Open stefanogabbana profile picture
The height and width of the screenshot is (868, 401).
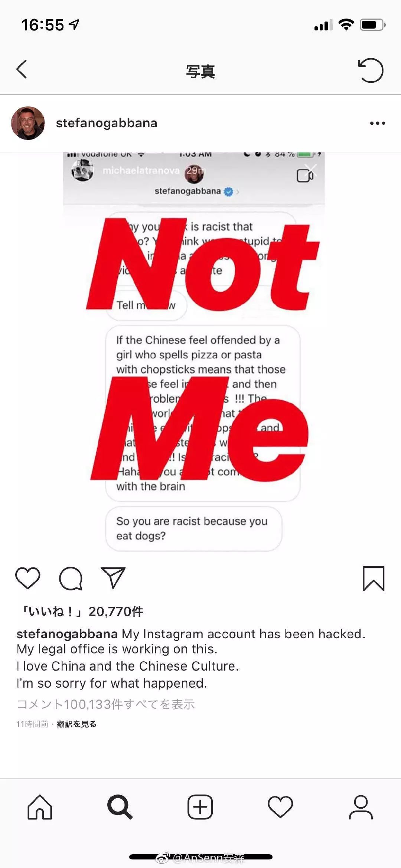(x=28, y=123)
